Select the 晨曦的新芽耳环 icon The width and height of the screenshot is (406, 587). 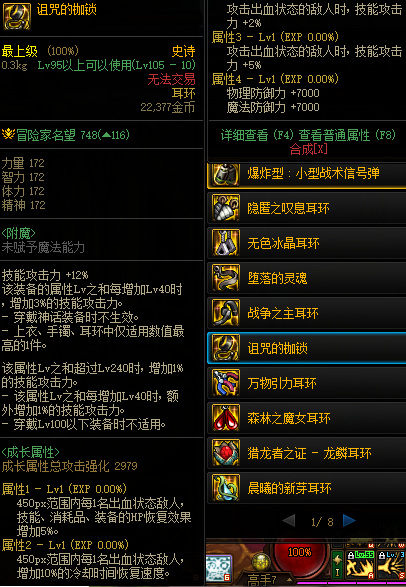tap(226, 488)
